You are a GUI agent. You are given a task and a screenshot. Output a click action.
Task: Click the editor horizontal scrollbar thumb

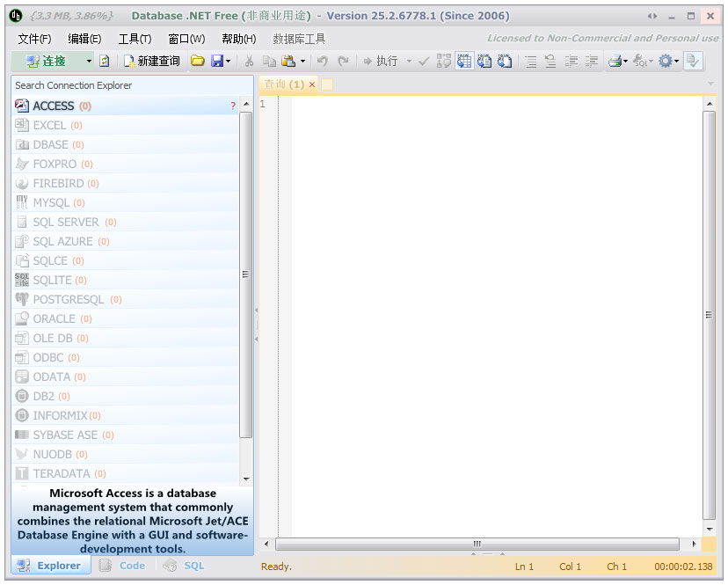click(477, 544)
